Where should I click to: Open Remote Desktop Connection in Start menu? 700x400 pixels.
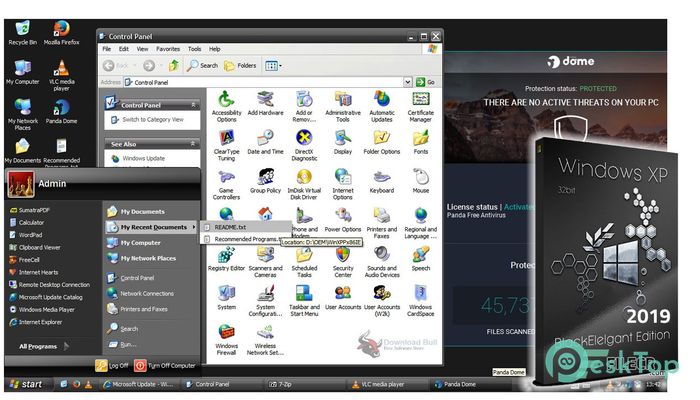tap(50, 284)
